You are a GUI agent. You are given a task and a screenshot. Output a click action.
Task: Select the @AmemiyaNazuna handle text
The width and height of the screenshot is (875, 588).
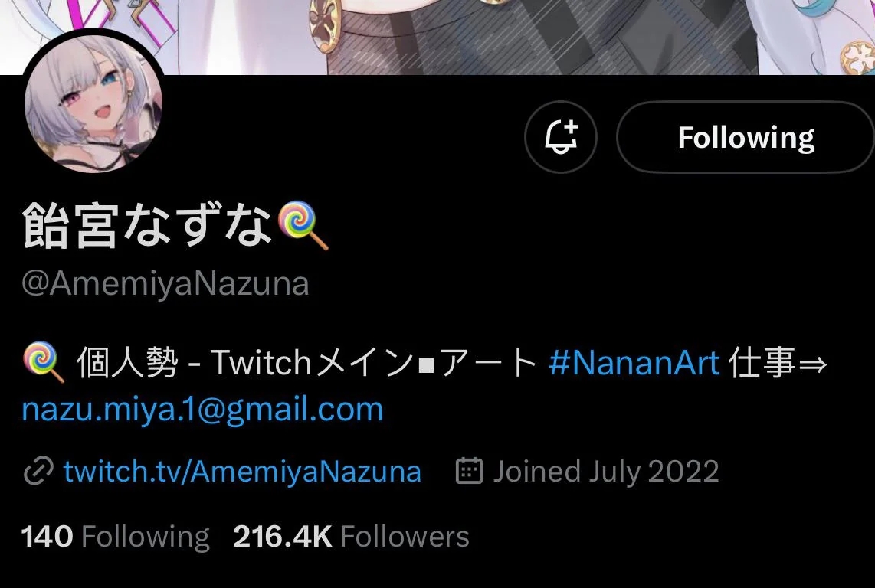165,284
